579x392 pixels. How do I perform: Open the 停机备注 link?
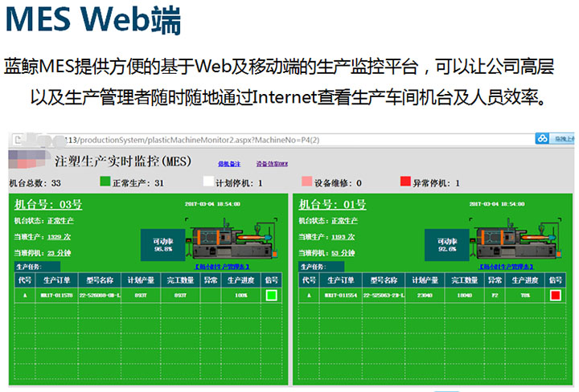click(229, 164)
